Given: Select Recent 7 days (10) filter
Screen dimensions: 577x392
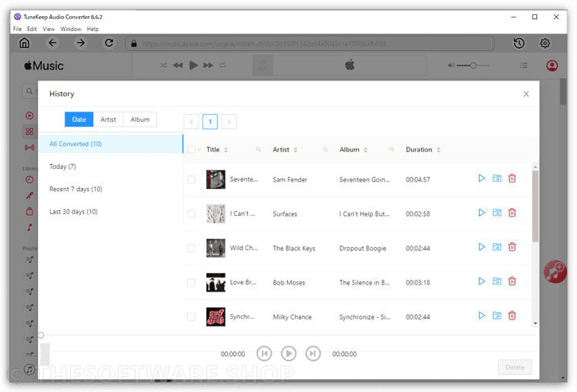Looking at the screenshot, I should pyautogui.click(x=111, y=189).
